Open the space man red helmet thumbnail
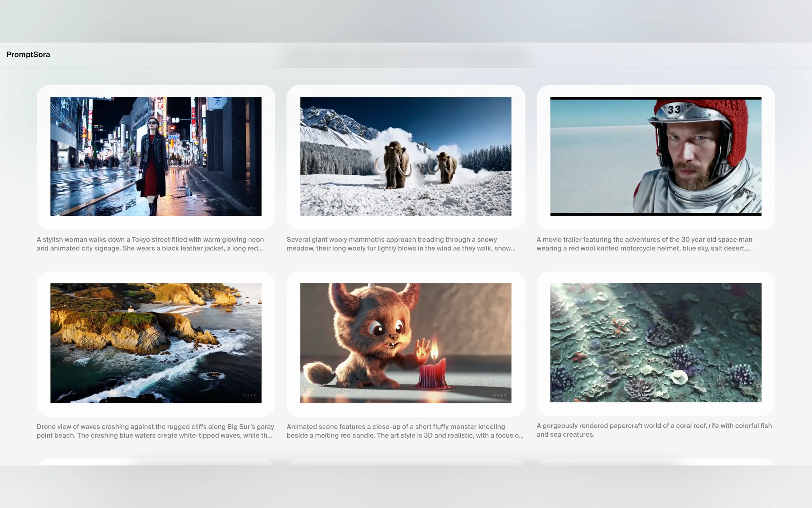The width and height of the screenshot is (812, 508). tap(655, 156)
